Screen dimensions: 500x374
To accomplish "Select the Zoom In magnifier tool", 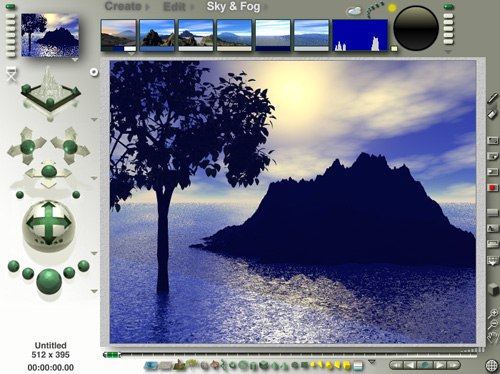I will (493, 313).
